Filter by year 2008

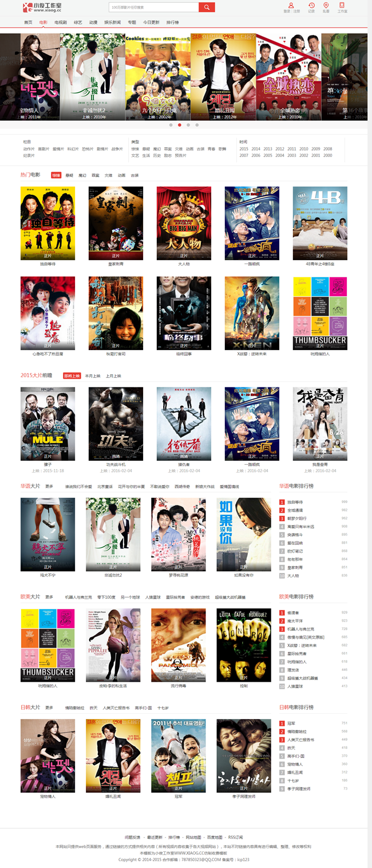[328, 149]
